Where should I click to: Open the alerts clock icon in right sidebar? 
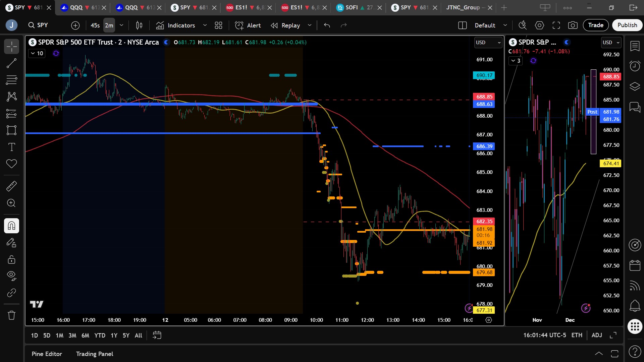click(x=635, y=66)
